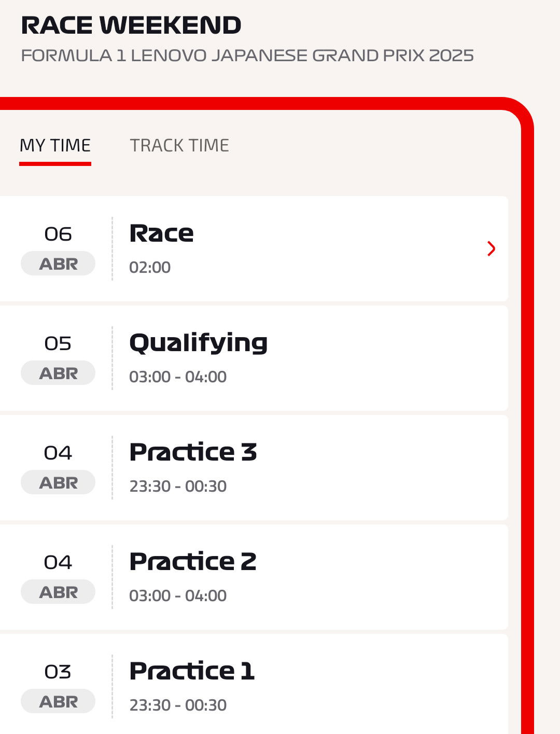The height and width of the screenshot is (734, 560).
Task: Click the 05 ABR date badge
Action: point(58,358)
